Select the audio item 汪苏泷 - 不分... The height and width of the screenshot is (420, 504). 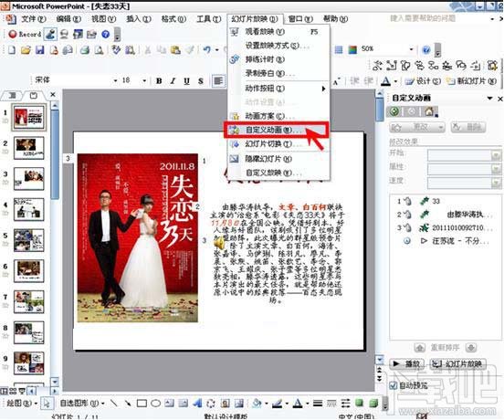tap(445, 241)
